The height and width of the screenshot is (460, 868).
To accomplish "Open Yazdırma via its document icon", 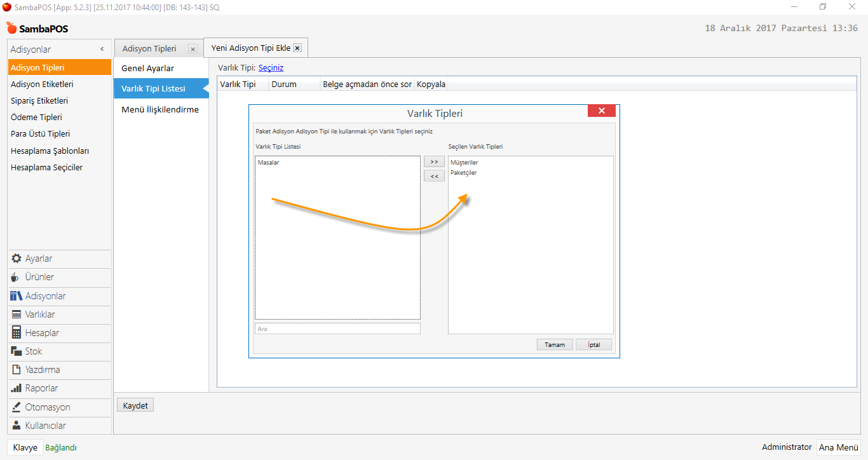I will point(17,370).
